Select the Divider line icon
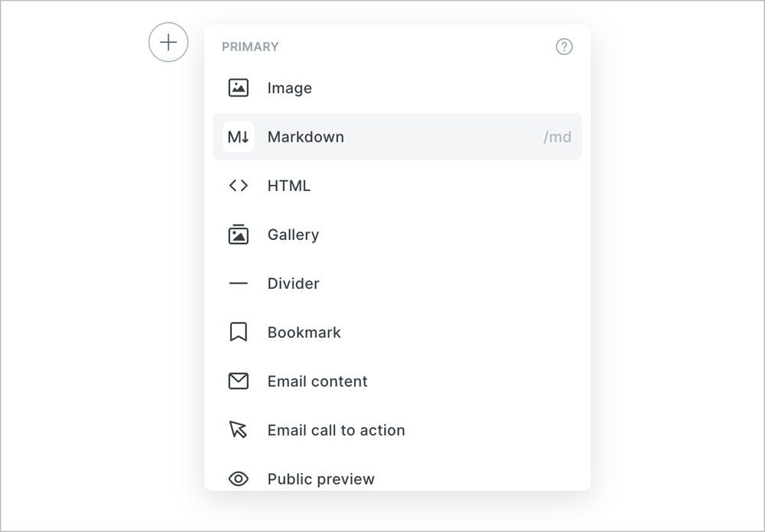This screenshot has height=532, width=765. click(x=238, y=283)
